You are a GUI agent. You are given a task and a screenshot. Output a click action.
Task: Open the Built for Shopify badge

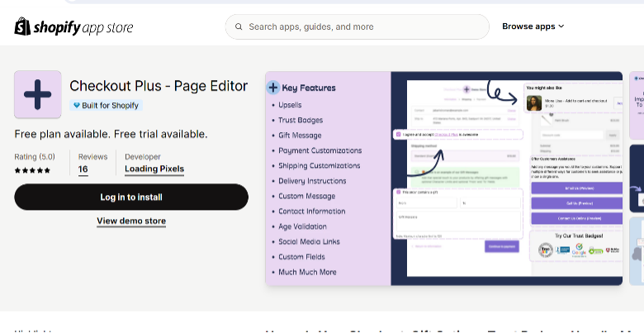106,105
